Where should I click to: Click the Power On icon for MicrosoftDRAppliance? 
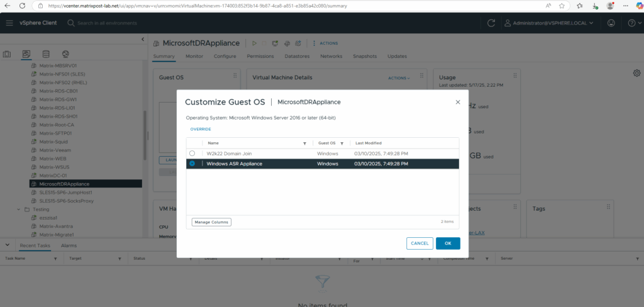[254, 43]
